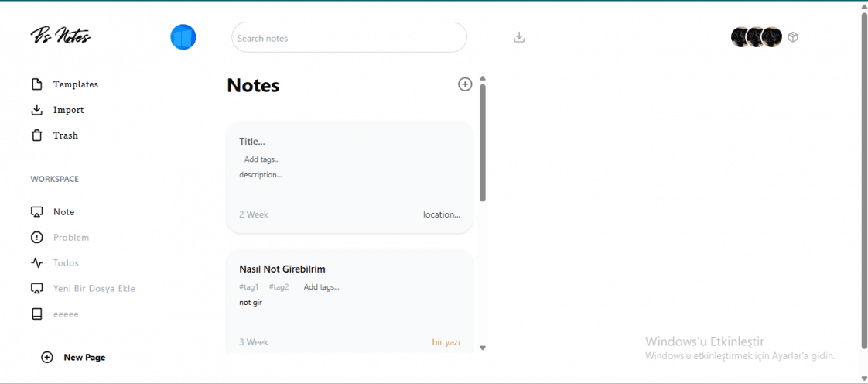The width and height of the screenshot is (868, 384).
Task: Click the blue workspace avatar icon
Action: (x=183, y=37)
